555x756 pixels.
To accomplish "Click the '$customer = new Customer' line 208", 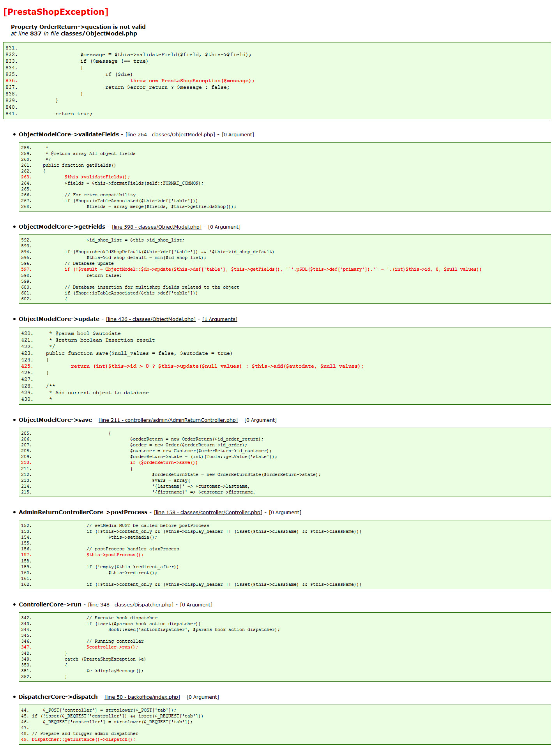I will click(201, 451).
